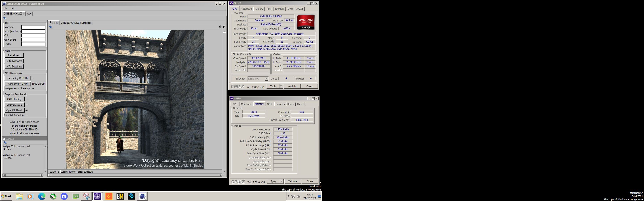The height and width of the screenshot is (201, 644).
Task: Show hidden system tray icons
Action: tap(288, 196)
